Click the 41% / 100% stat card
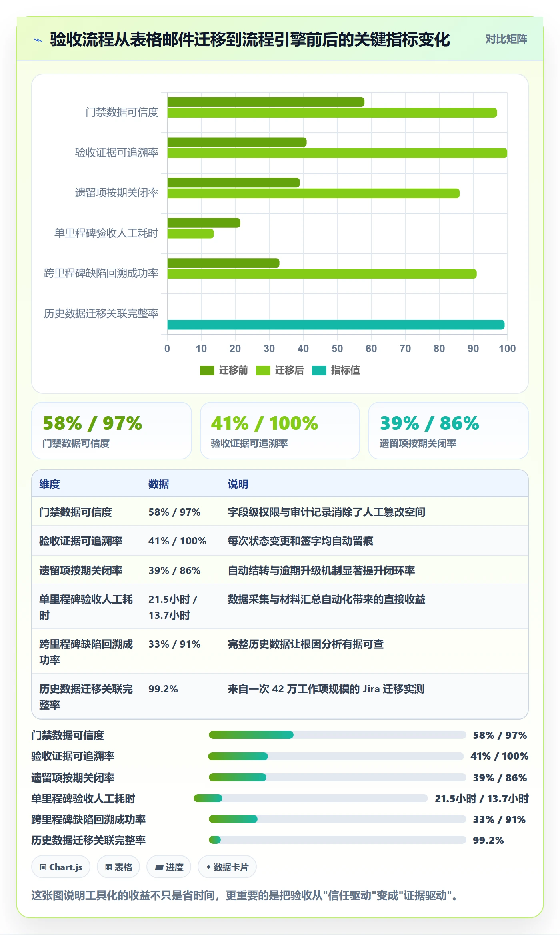The width and height of the screenshot is (560, 935). 280,431
